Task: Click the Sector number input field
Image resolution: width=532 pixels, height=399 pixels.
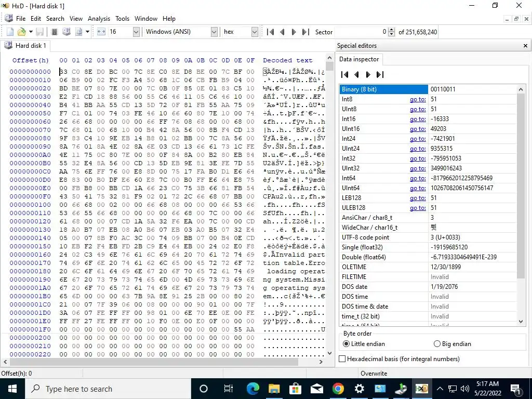Action: point(361,32)
